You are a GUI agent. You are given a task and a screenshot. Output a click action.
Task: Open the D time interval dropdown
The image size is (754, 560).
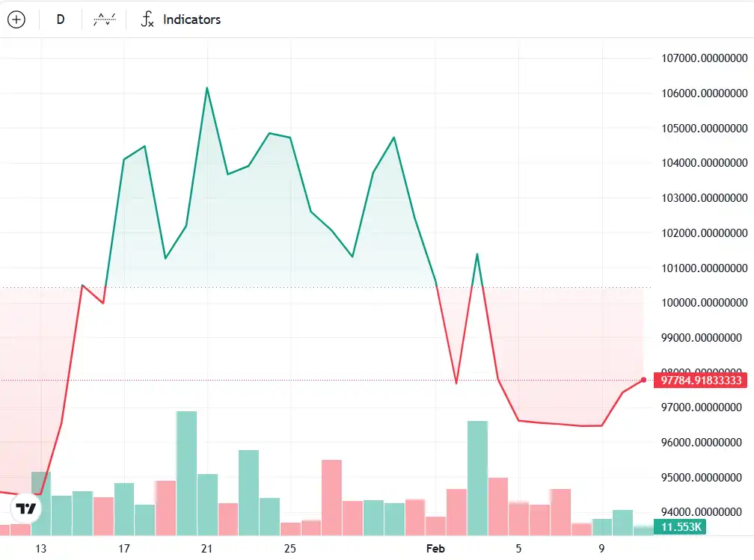(61, 19)
